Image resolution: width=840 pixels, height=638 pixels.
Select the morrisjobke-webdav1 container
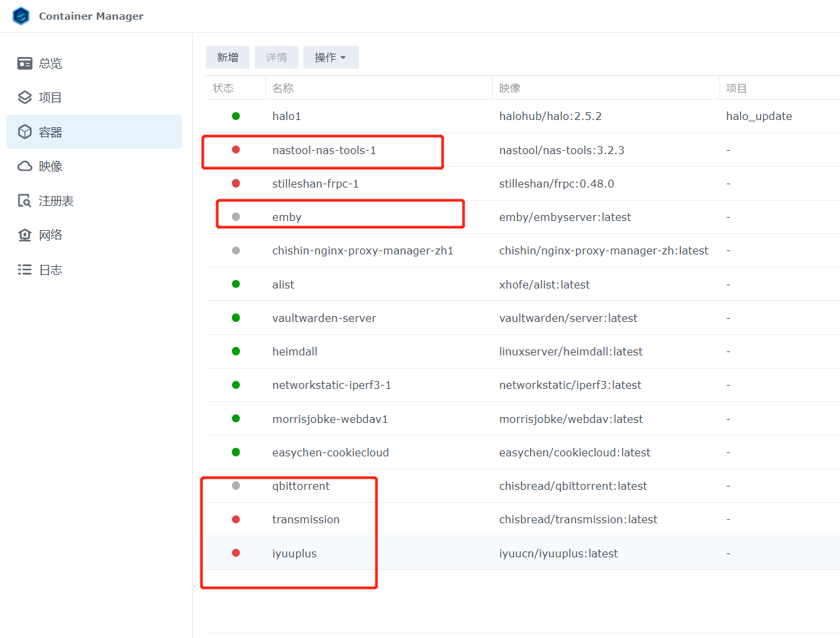[330, 419]
